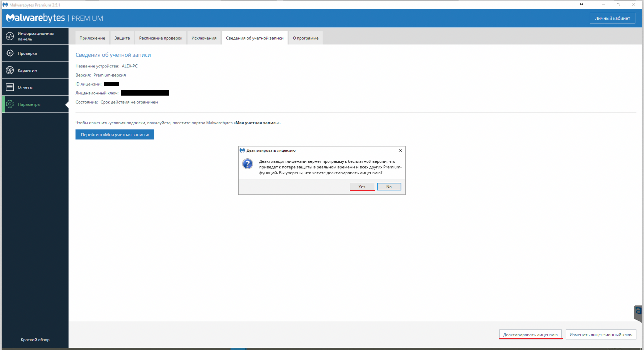The width and height of the screenshot is (644, 350).
Task: Open Расписание проверок tab
Action: point(160,38)
